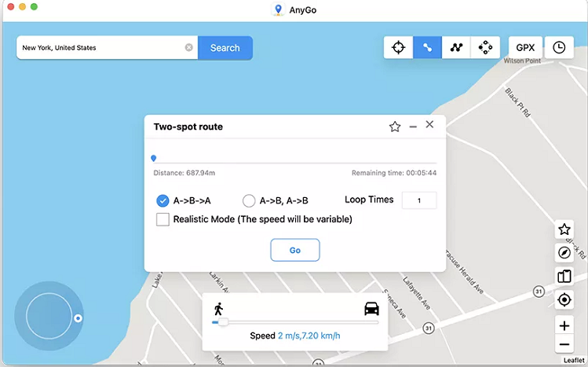Select the multi-spot route mode icon
The image size is (588, 367).
pos(456,48)
